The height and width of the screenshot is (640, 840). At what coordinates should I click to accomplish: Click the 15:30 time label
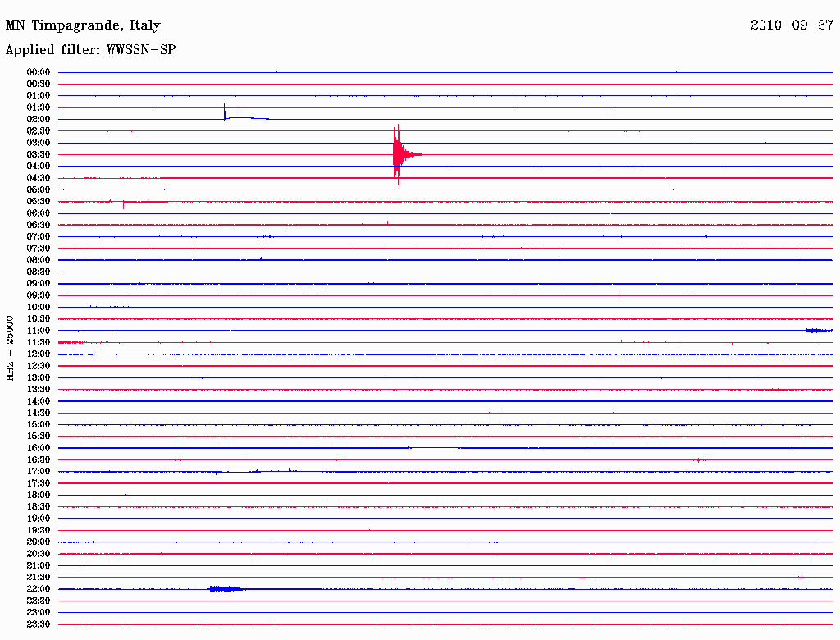coord(39,437)
